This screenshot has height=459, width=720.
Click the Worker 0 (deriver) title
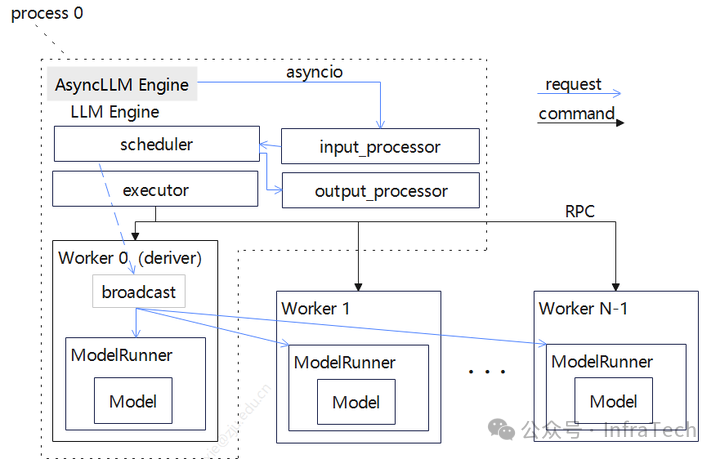coord(130,258)
